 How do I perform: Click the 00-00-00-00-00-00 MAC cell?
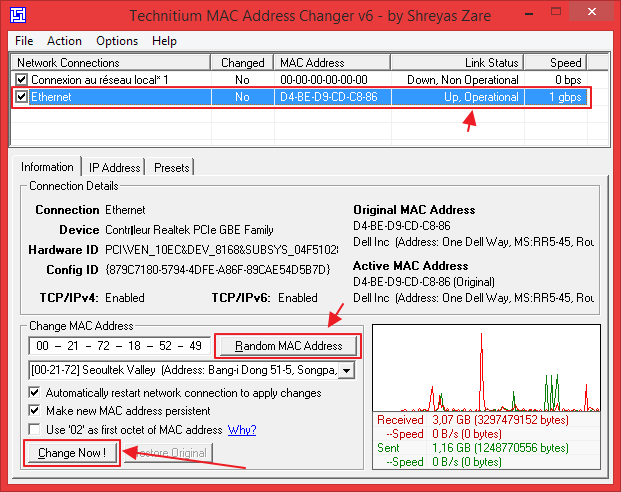pos(324,80)
